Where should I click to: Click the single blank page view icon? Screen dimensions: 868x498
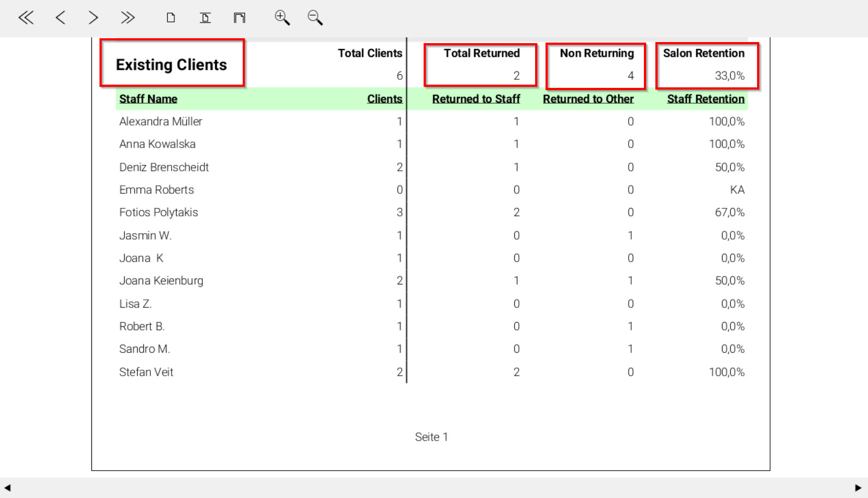(x=171, y=18)
